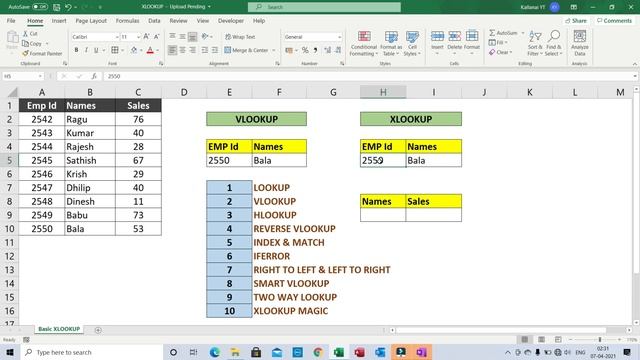
Task: Click the Share button
Action: (576, 20)
